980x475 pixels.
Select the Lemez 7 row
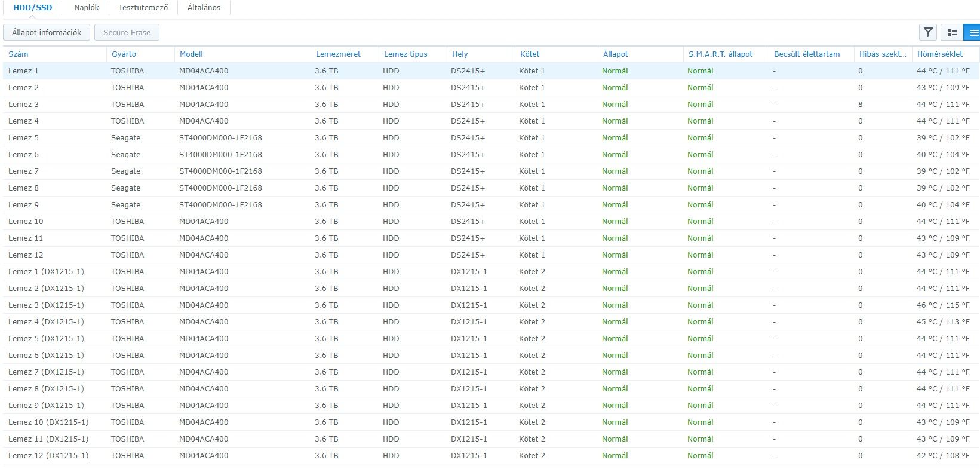pos(491,171)
